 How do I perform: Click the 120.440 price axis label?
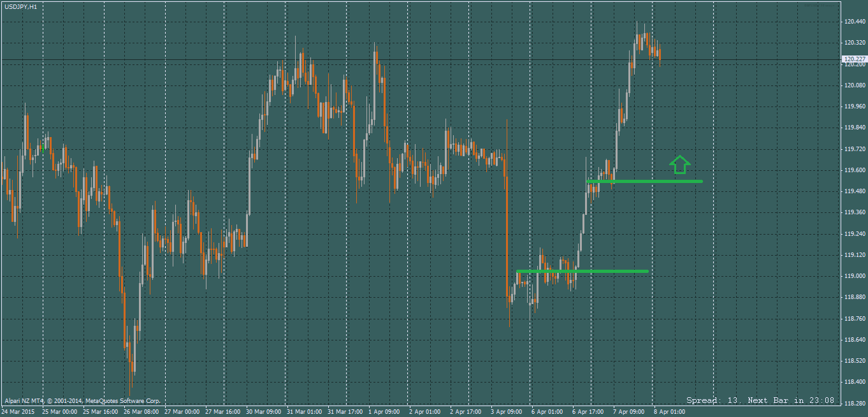click(x=854, y=22)
